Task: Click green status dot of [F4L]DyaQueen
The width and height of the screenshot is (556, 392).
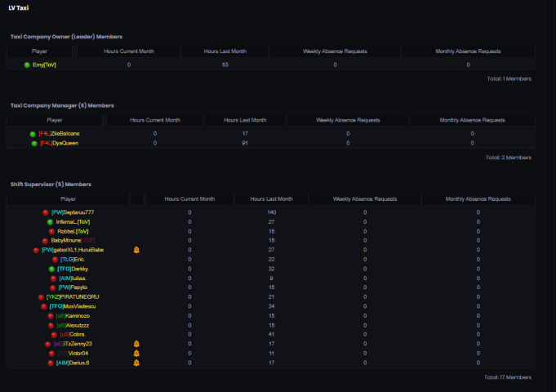Action: [x=34, y=143]
